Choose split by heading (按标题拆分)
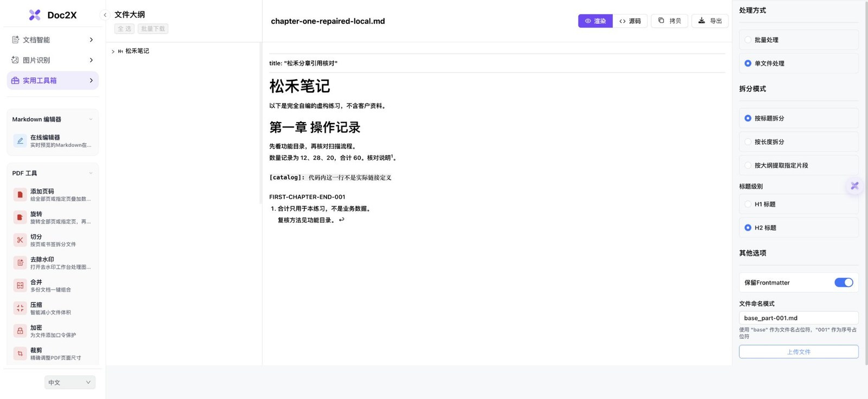The height and width of the screenshot is (399, 868). click(x=799, y=118)
